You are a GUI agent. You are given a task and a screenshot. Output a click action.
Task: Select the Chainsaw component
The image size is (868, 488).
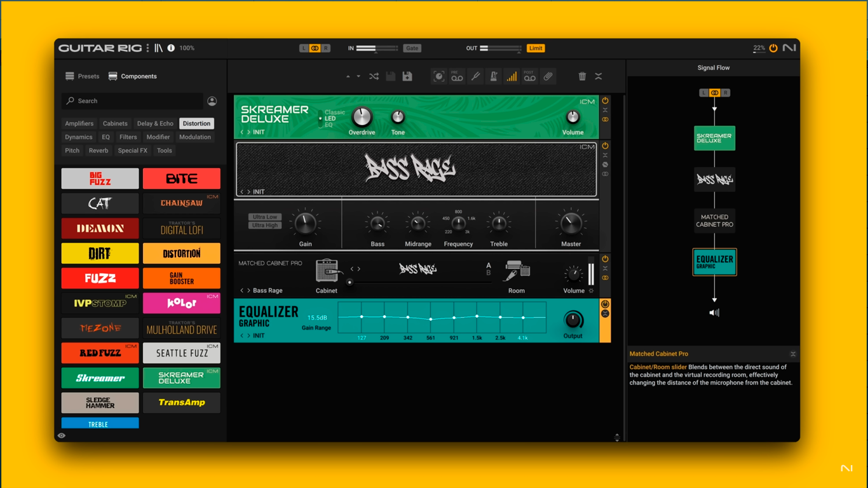pos(182,203)
